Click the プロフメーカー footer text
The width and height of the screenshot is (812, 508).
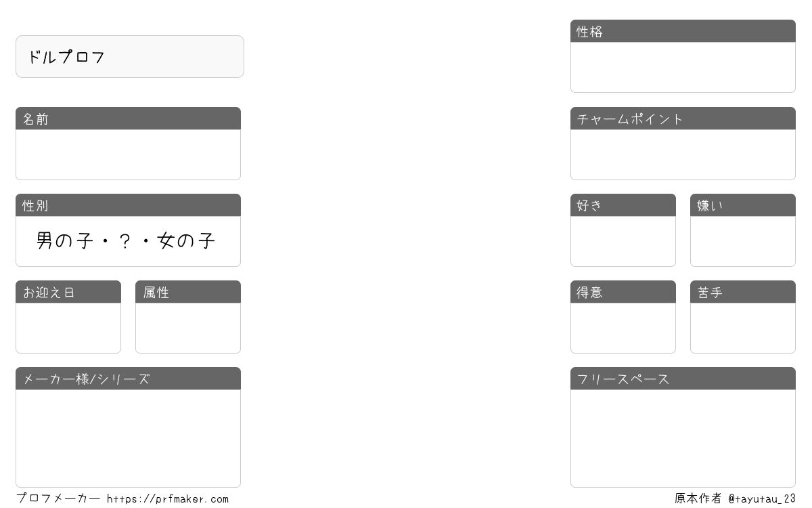pos(58,499)
